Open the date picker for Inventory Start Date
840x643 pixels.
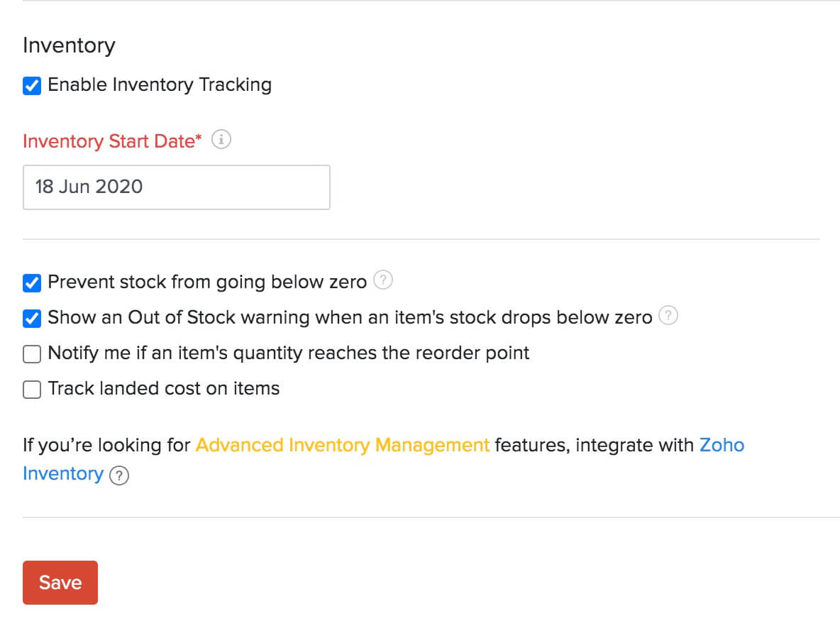pos(176,187)
